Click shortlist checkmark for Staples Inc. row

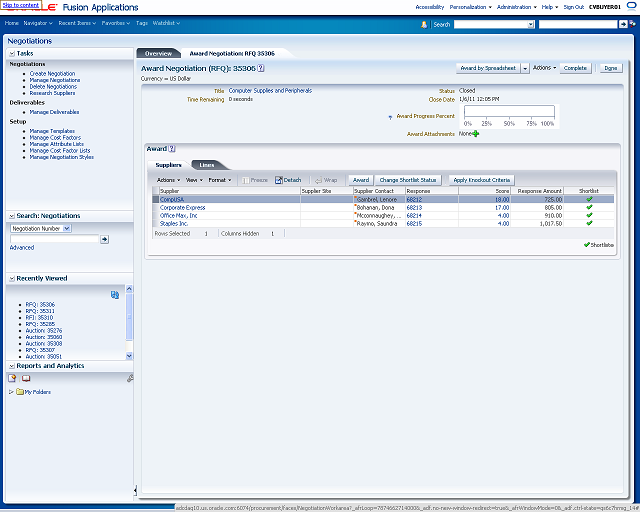589,223
